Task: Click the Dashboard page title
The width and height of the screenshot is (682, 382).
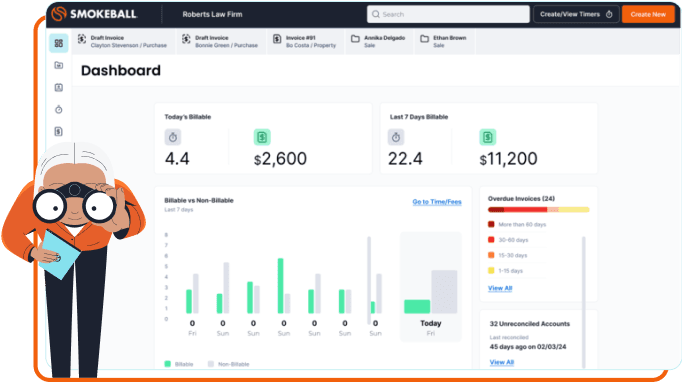Action: pos(121,70)
